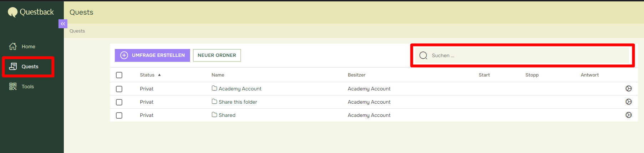Viewport: 644px width, 153px height.
Task: Check the Academy Account row checkbox
Action: (x=119, y=89)
